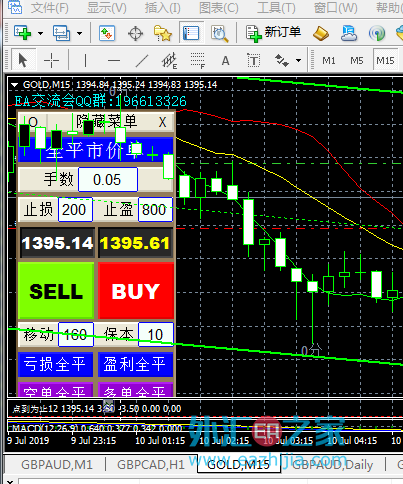Click the red BUY button
403x484 pixels.
click(136, 291)
